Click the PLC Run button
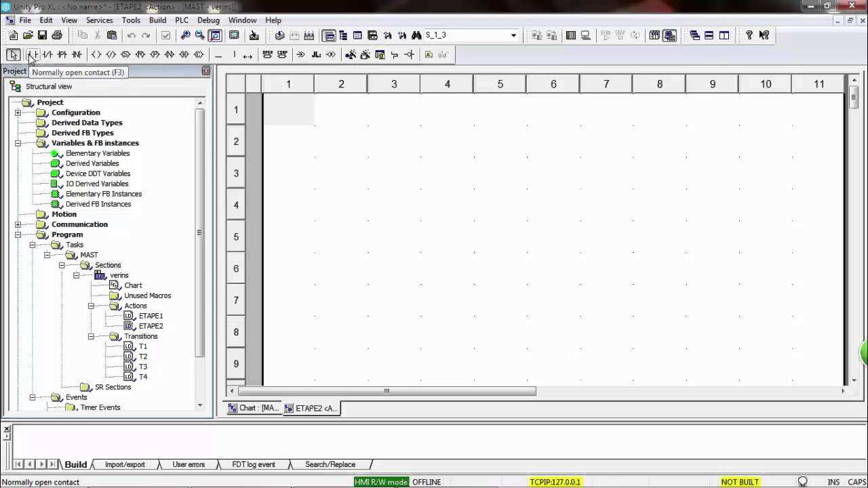 point(606,35)
